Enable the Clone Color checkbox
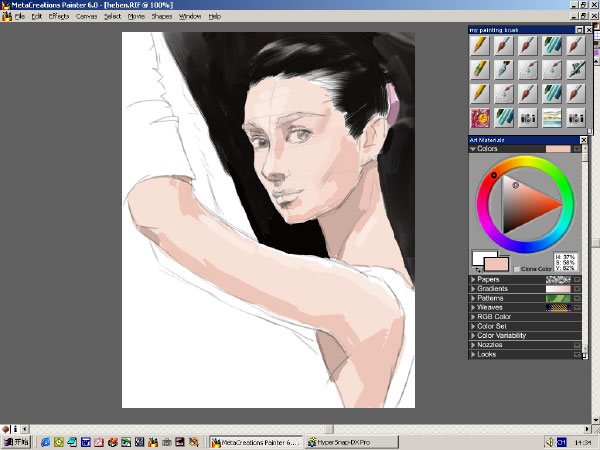 pyautogui.click(x=516, y=269)
